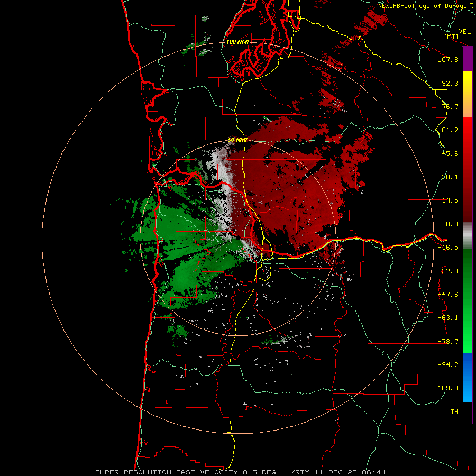Select the -0.9 legend value
The height and width of the screenshot is (476, 476).
click(450, 224)
